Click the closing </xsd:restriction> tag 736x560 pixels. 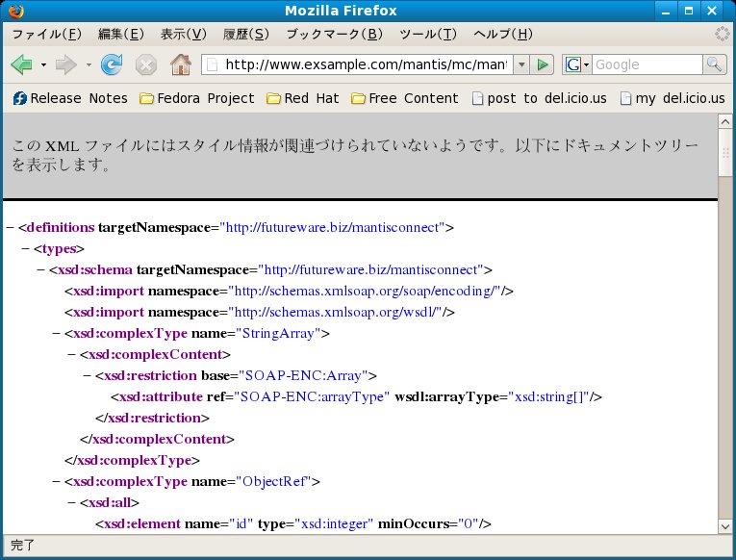pyautogui.click(x=152, y=418)
